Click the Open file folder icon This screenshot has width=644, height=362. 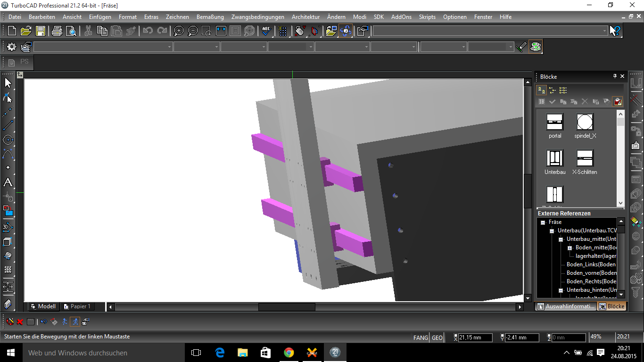pos(26,31)
